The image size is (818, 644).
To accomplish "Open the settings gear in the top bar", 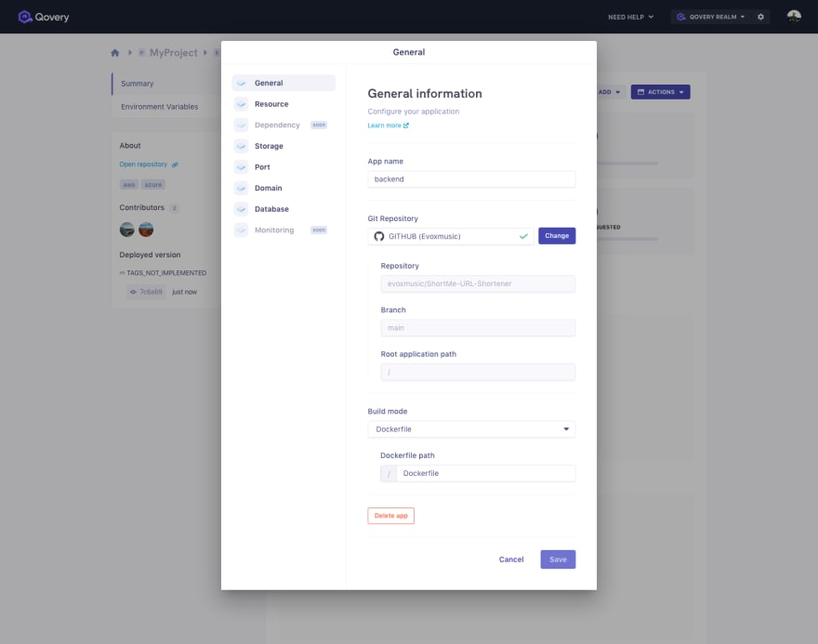I will coord(760,17).
